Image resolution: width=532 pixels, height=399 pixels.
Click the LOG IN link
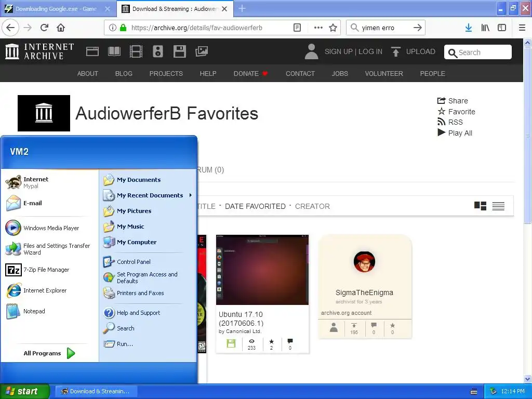coord(370,51)
